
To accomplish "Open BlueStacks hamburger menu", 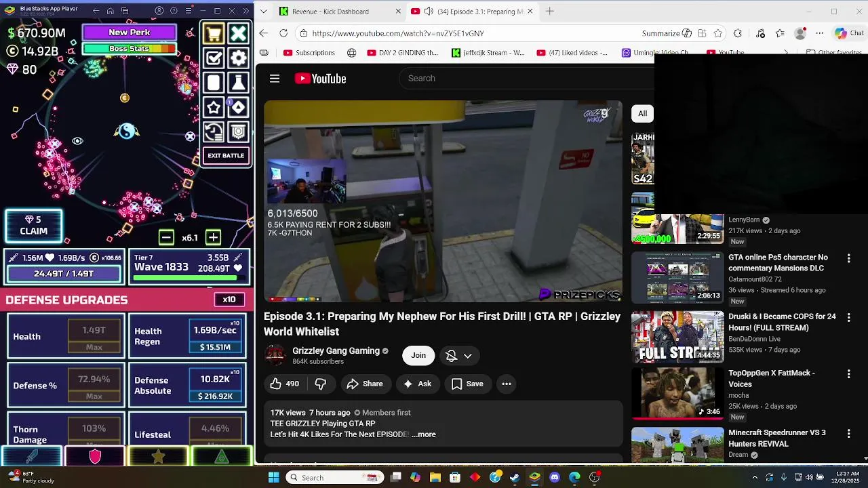I will [188, 11].
